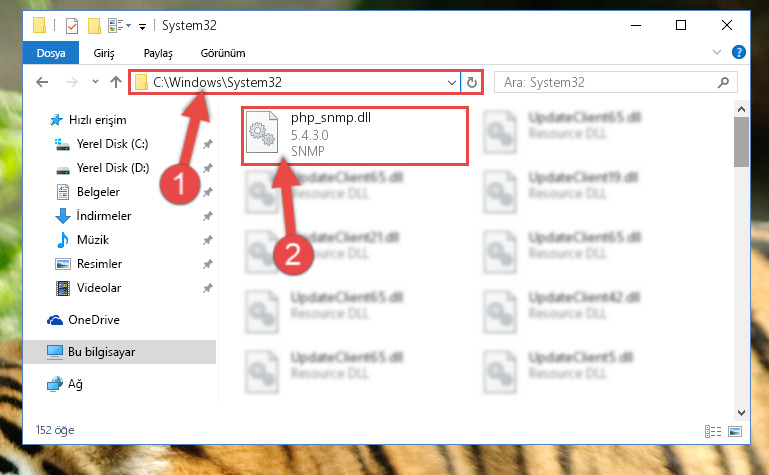Refresh the System32 folder view

(472, 82)
